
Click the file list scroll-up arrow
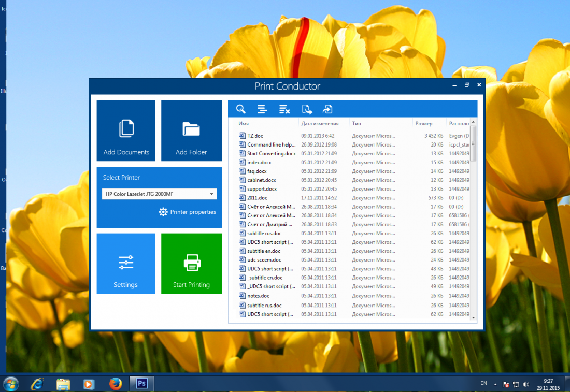tap(473, 122)
